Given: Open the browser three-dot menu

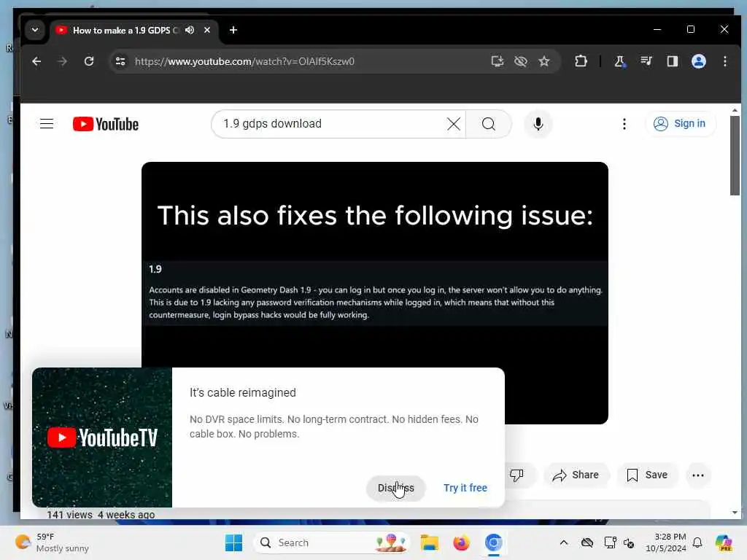Looking at the screenshot, I should (x=724, y=61).
